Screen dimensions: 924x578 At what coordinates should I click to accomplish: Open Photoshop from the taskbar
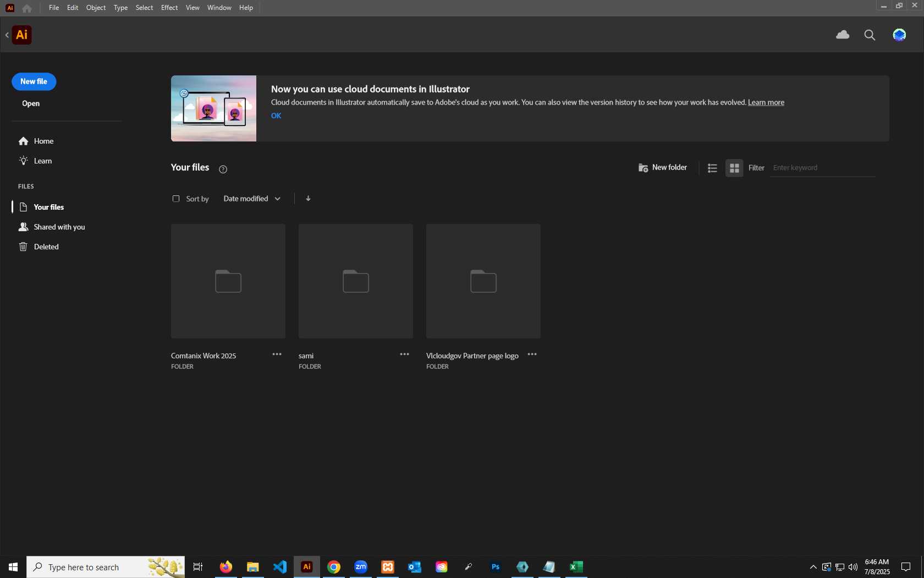495,567
